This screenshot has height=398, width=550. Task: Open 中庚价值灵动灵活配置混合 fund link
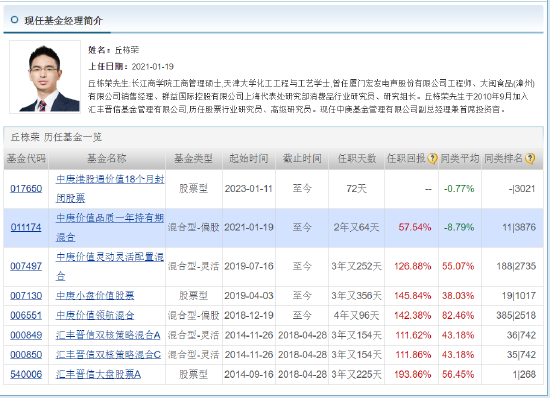[x=110, y=267]
